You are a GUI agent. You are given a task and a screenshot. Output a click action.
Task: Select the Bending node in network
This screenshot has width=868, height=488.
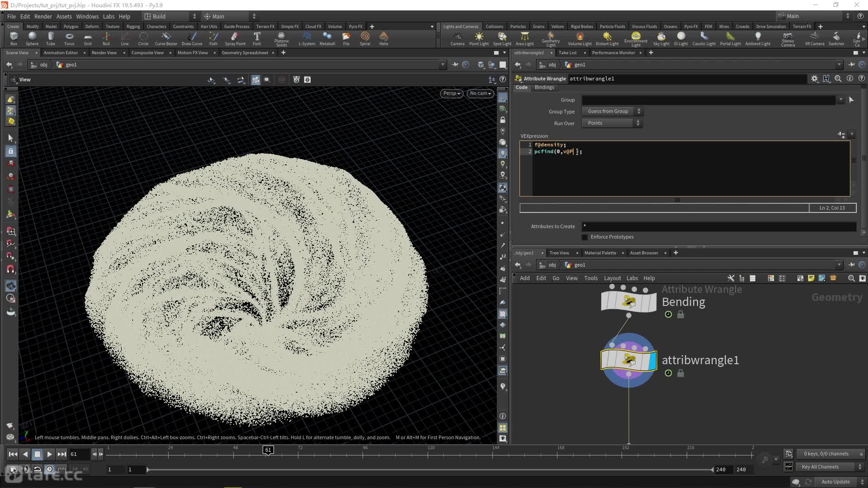(x=628, y=302)
